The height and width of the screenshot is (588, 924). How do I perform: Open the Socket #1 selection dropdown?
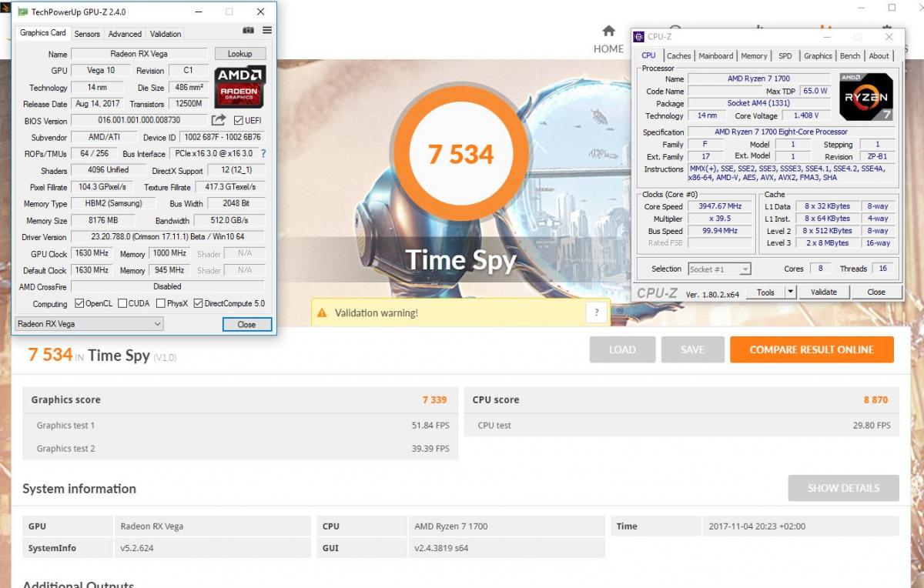pyautogui.click(x=720, y=269)
